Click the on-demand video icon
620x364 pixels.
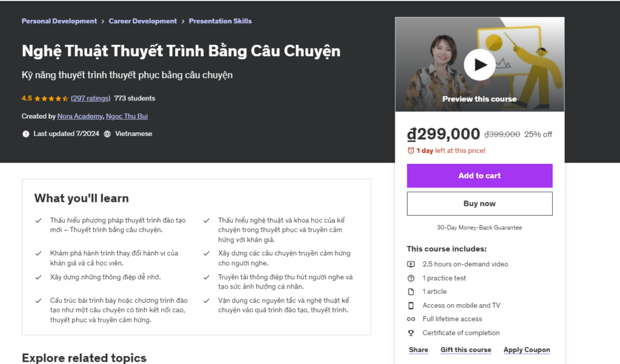pos(411,264)
